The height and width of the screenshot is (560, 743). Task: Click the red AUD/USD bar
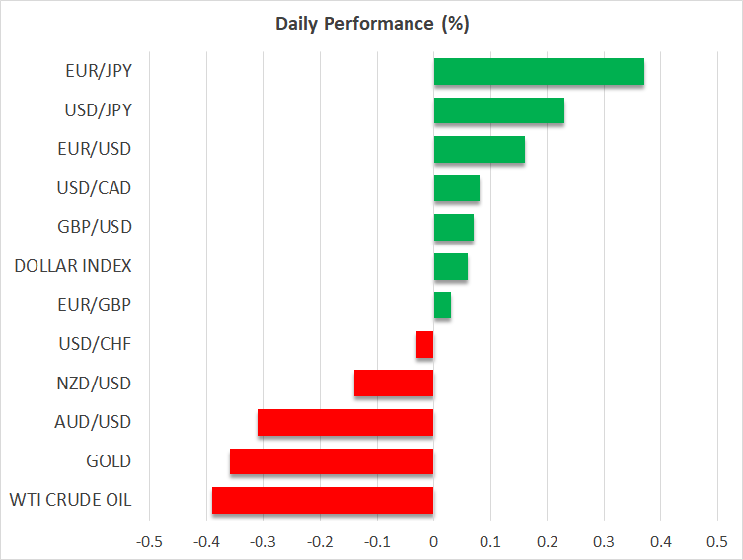(x=345, y=422)
